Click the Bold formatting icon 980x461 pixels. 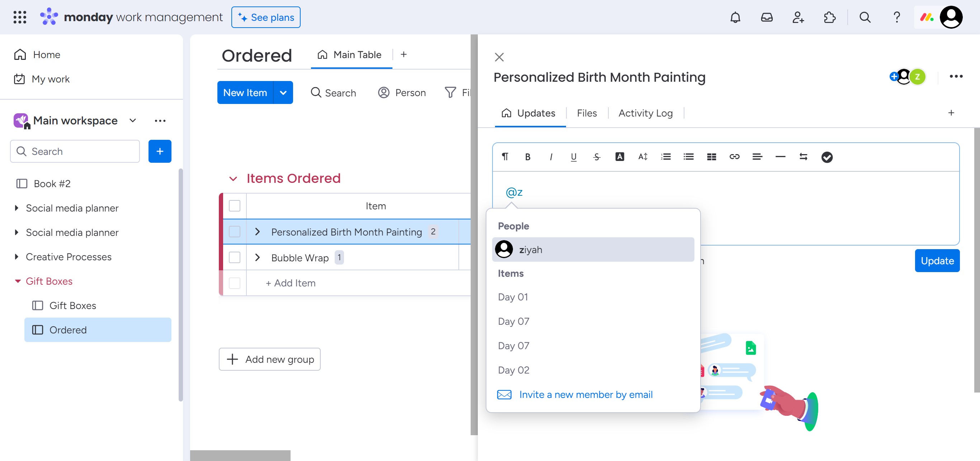coord(528,157)
